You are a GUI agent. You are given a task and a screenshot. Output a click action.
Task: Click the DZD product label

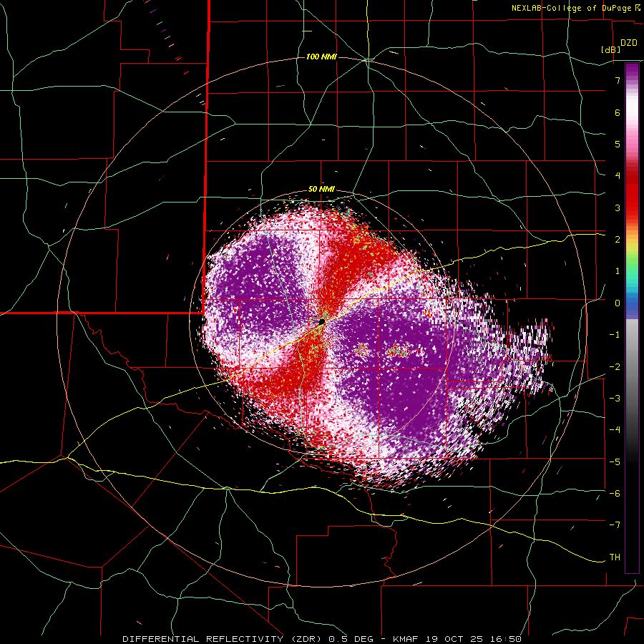[x=629, y=43]
